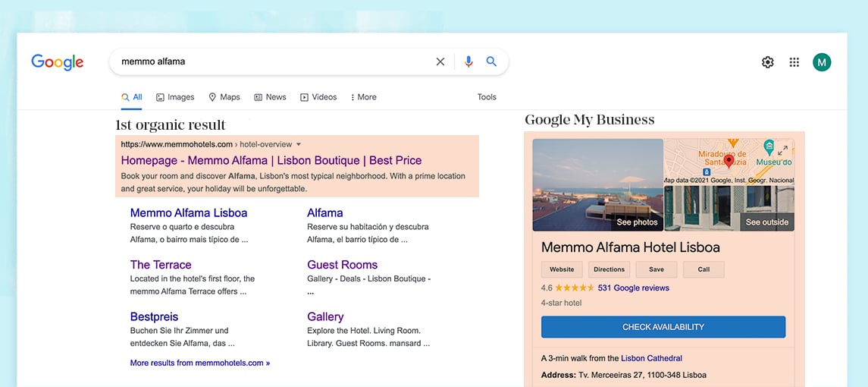Expand the map with the fullscreen icon
This screenshot has height=387, width=868.
783,150
